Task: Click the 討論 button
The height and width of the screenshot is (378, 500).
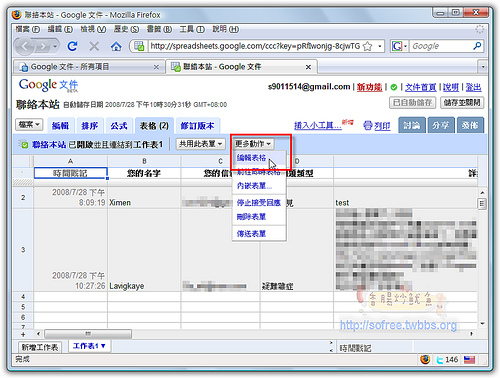Action: [x=412, y=125]
